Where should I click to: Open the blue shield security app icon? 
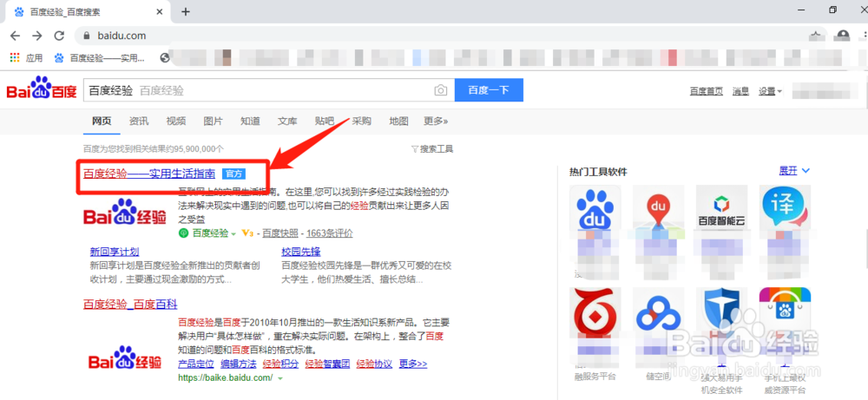(721, 312)
